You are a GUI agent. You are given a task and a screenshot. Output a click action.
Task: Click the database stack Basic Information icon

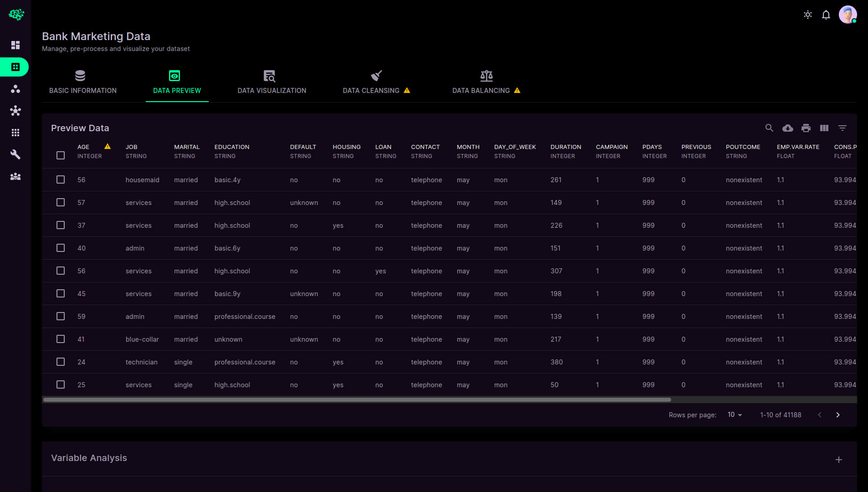80,76
